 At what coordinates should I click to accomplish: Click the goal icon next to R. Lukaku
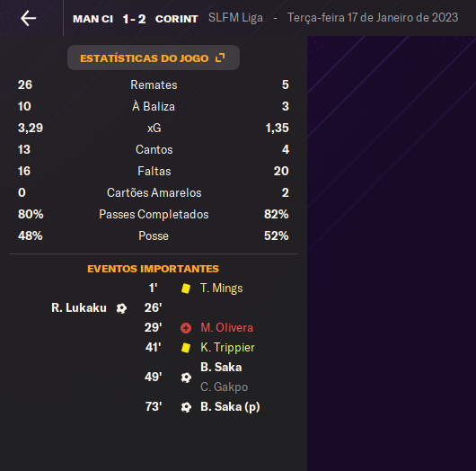(x=121, y=308)
